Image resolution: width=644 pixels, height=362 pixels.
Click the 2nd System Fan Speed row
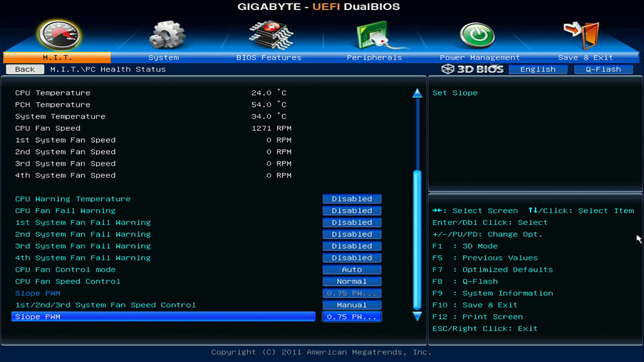[153, 152]
